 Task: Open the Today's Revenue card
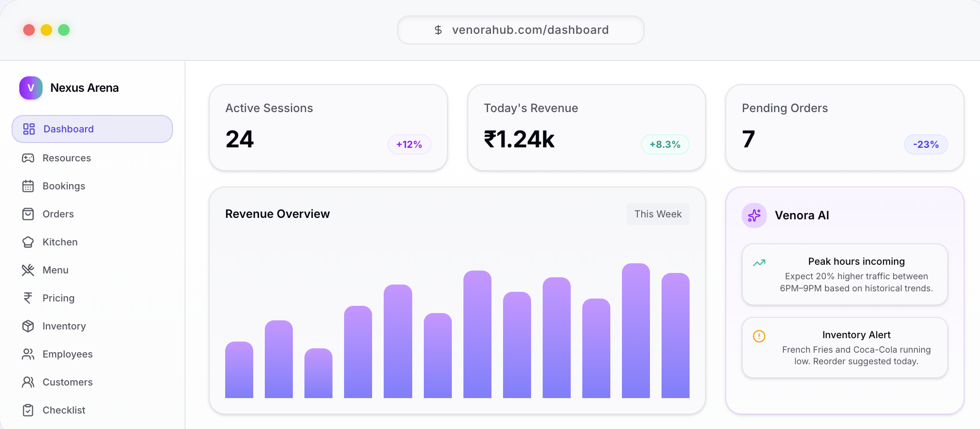pos(586,128)
